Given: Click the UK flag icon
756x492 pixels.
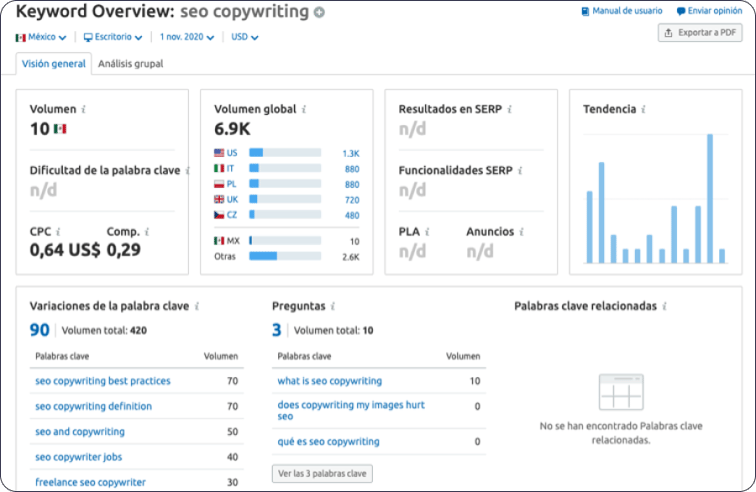Looking at the screenshot, I should coord(219,199).
